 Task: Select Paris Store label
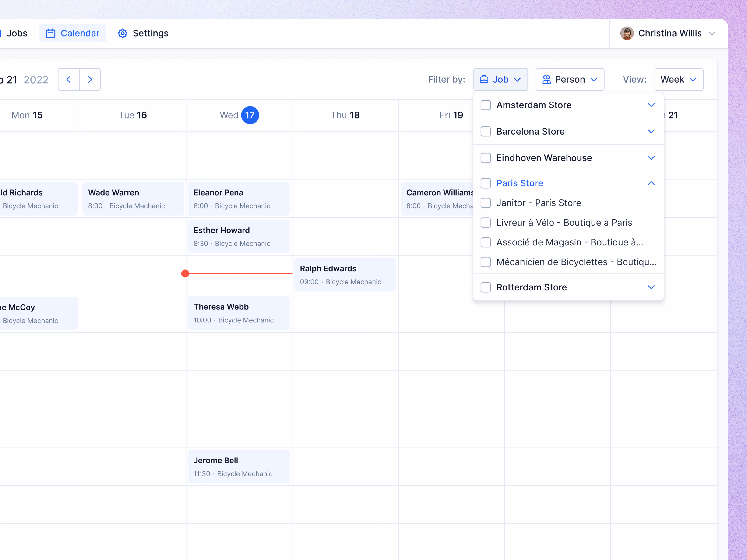tap(520, 183)
